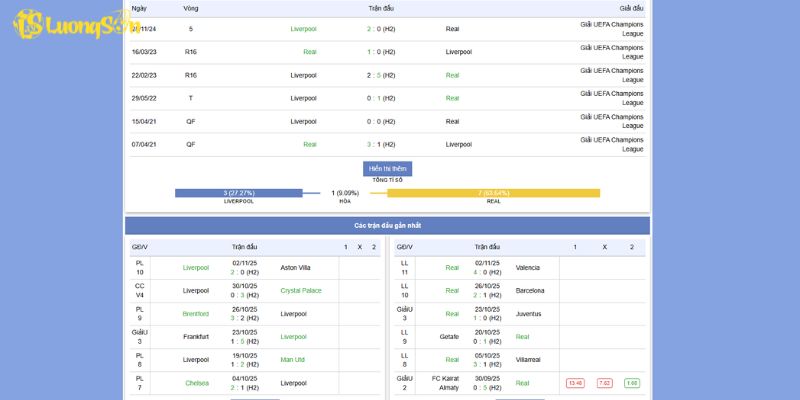Select the 'Các trận đấu gần nhất' header
This screenshot has width=800, height=400.
click(x=387, y=226)
